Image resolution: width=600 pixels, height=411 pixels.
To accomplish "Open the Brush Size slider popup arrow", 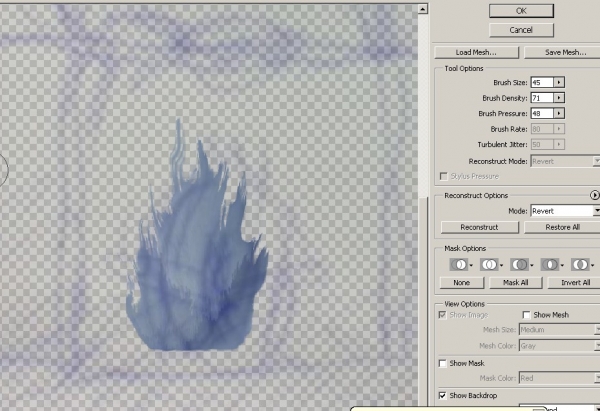I will (559, 82).
